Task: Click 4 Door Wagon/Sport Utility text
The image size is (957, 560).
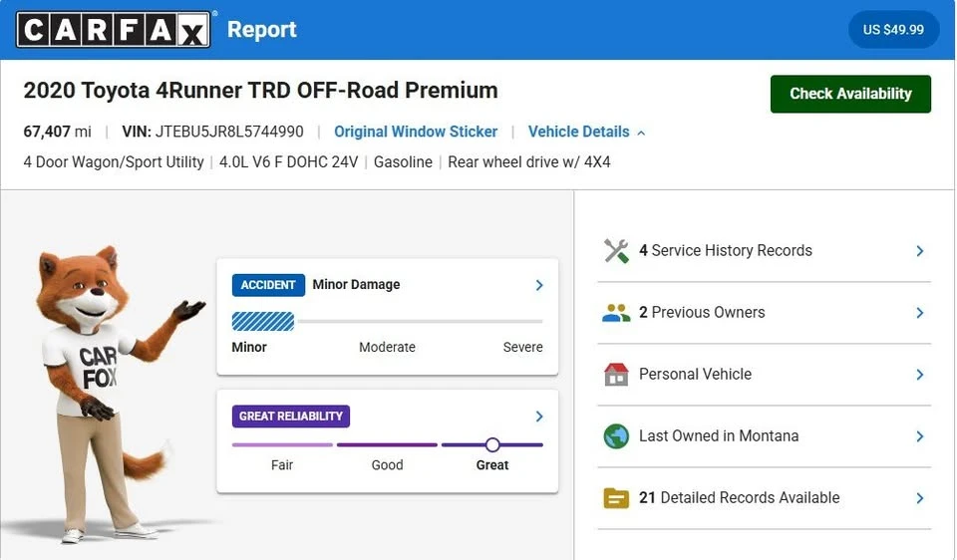Action: 114,162
